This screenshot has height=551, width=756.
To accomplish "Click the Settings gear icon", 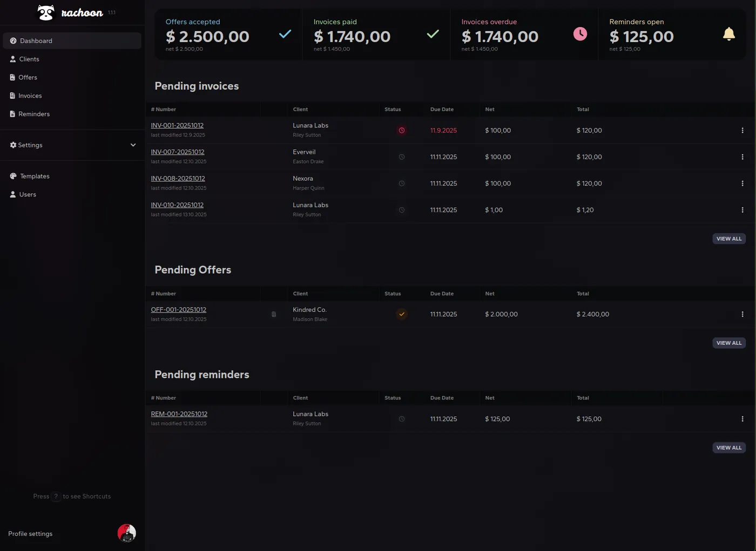I will 12,145.
